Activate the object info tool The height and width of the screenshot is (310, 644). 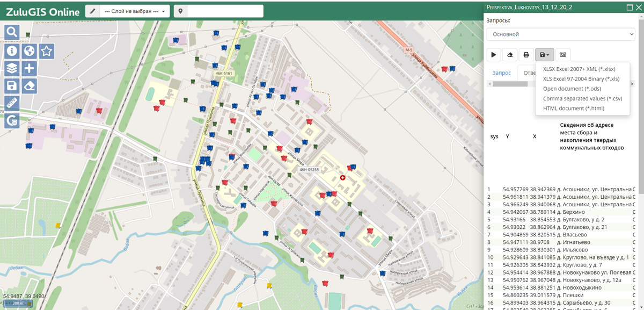tap(12, 51)
